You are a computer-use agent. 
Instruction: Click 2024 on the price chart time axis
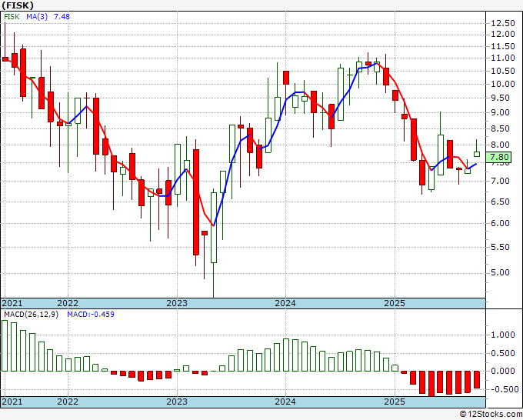285,303
